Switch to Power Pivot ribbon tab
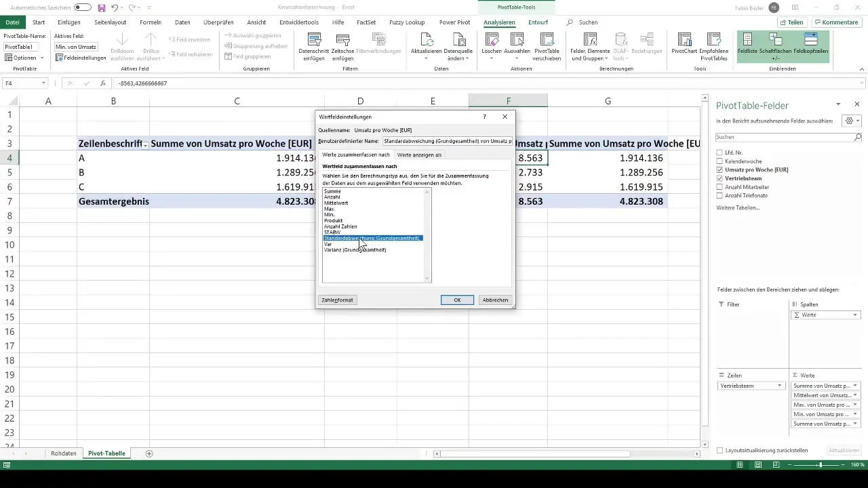868x488 pixels. (456, 22)
